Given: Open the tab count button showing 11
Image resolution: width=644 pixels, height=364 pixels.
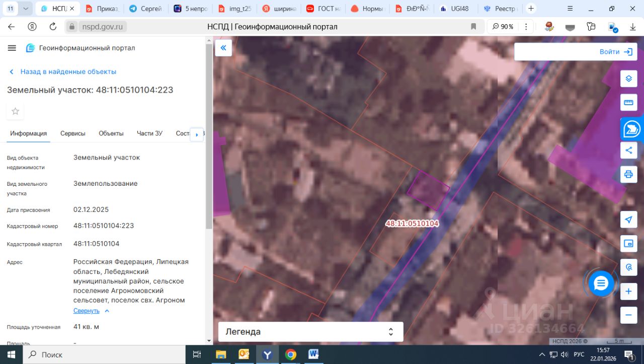Looking at the screenshot, I should pos(11,9).
